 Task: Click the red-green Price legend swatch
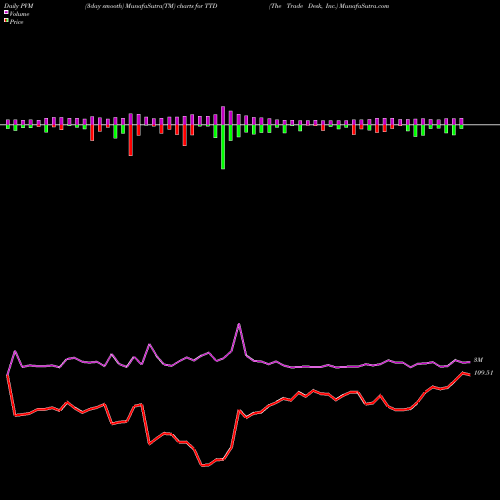tap(6, 21)
